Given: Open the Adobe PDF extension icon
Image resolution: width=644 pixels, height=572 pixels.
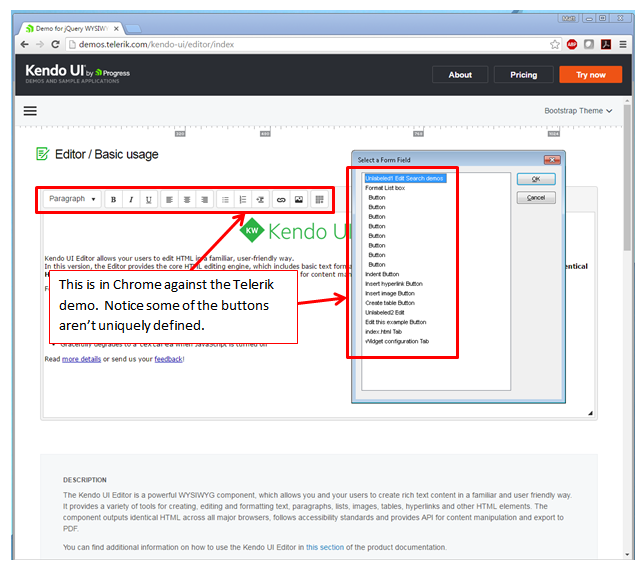Looking at the screenshot, I should (x=606, y=44).
